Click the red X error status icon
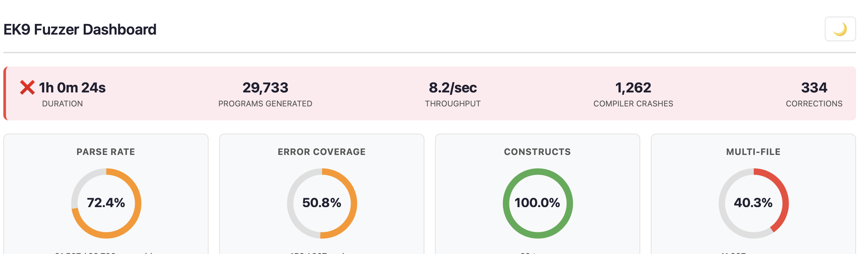Screen dimensions: 868x254 point(28,87)
